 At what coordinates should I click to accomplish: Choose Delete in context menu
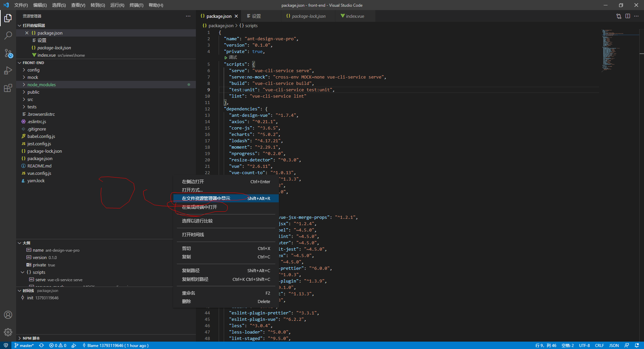(x=226, y=301)
